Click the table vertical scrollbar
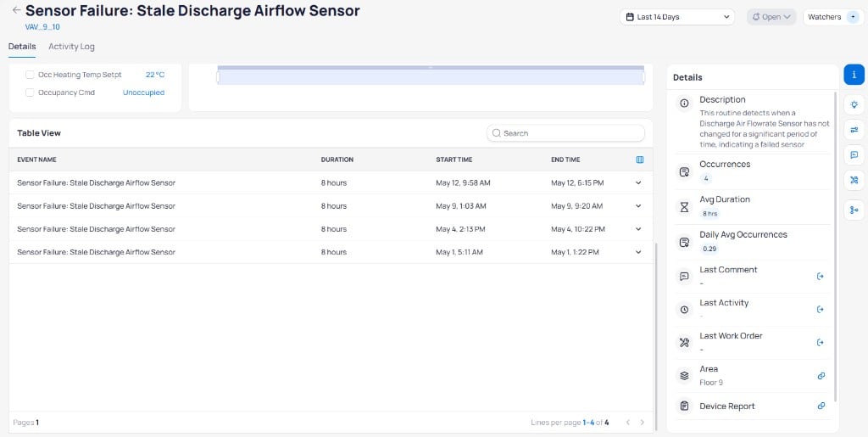 click(x=655, y=335)
